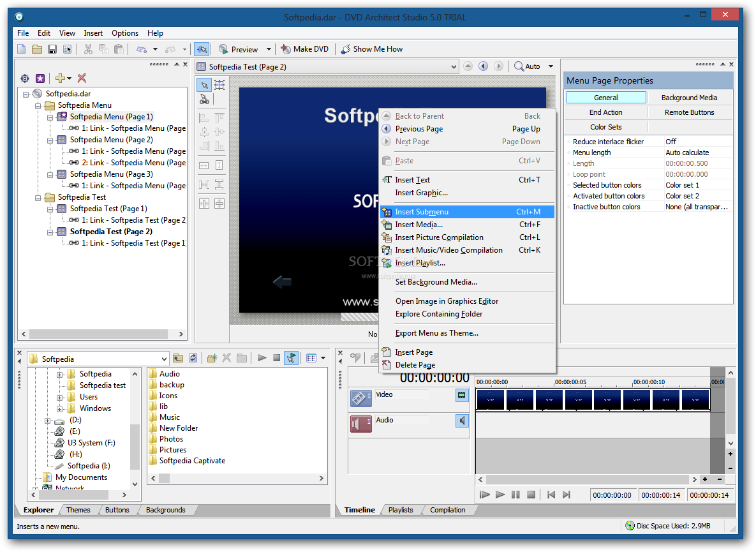Viewport: 756px width, 552px height.
Task: Jump to timeline end with transport button
Action: pos(567,495)
